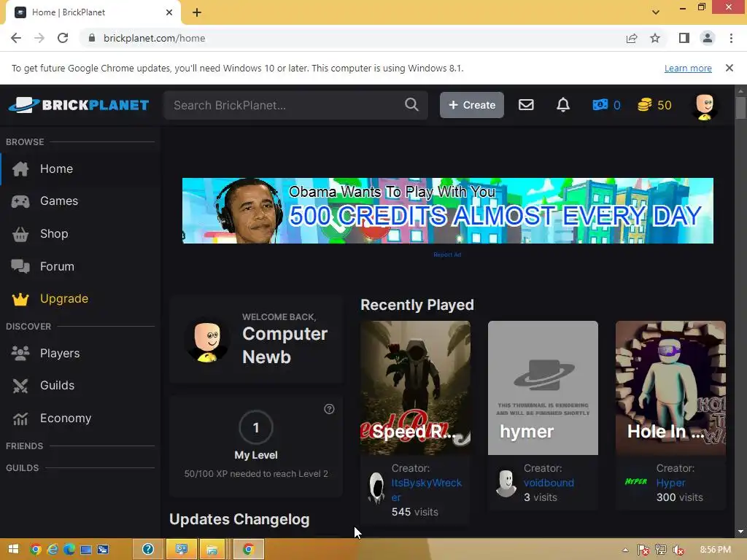Open Guilds under Discover
Screen dimensions: 747x560
click(x=57, y=385)
